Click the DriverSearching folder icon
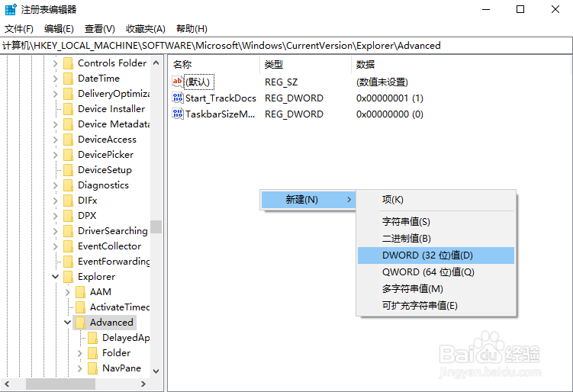 tap(69, 231)
